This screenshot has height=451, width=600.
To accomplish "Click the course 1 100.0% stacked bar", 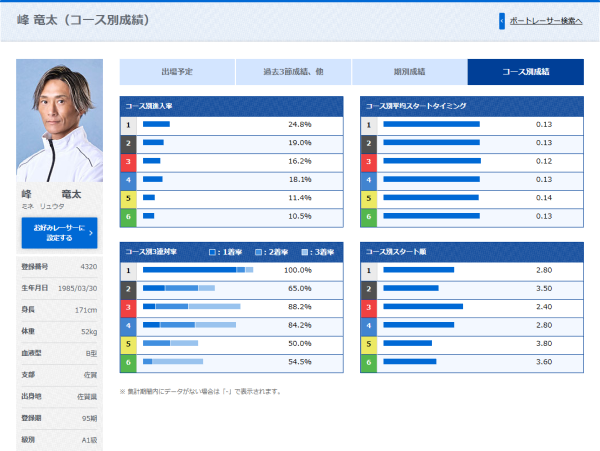I will point(198,270).
